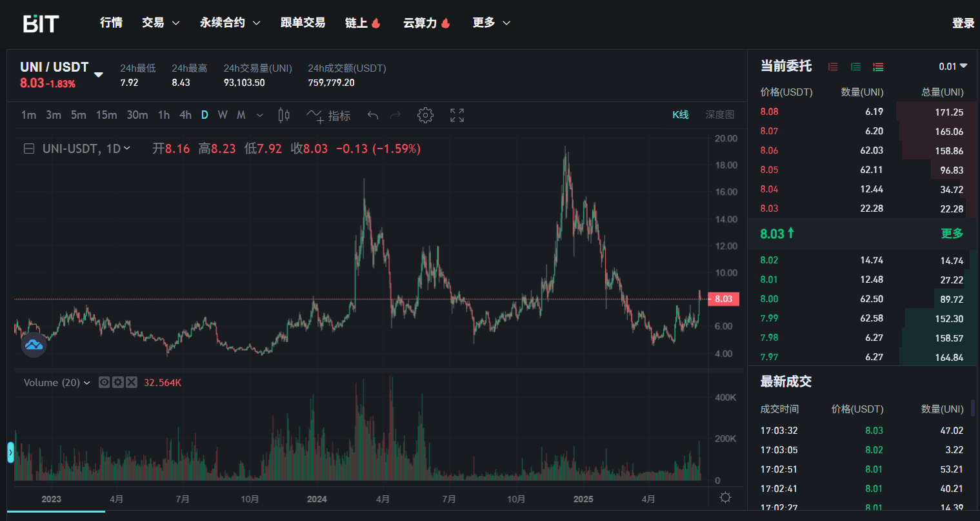Viewport: 980px width, 521px height.
Task: Enter fullscreen chart mode
Action: click(457, 116)
